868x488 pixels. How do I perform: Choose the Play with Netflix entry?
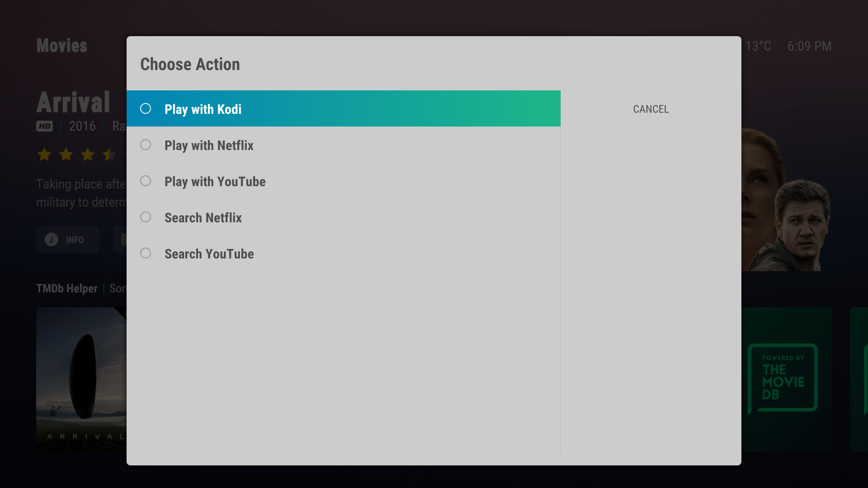[344, 145]
